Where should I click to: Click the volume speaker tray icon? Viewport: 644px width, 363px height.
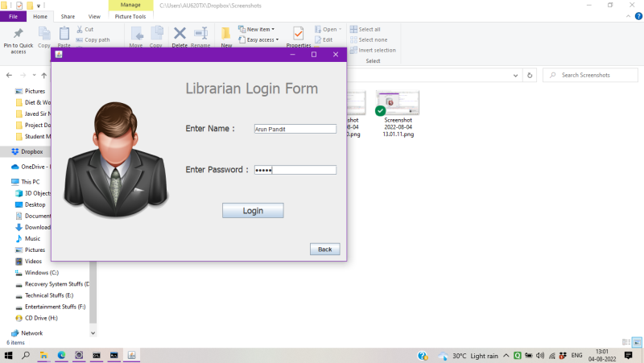(x=540, y=356)
